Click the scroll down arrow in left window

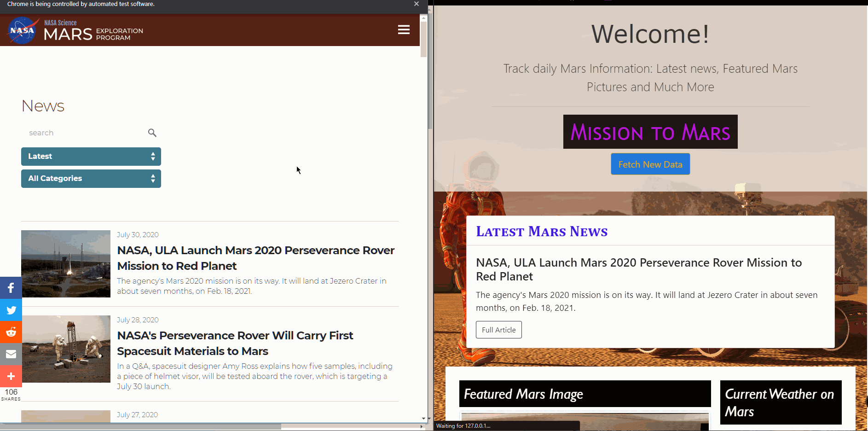[x=424, y=419]
